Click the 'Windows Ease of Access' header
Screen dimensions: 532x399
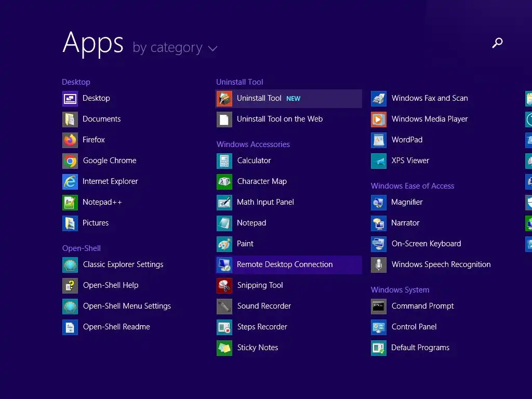coord(412,186)
